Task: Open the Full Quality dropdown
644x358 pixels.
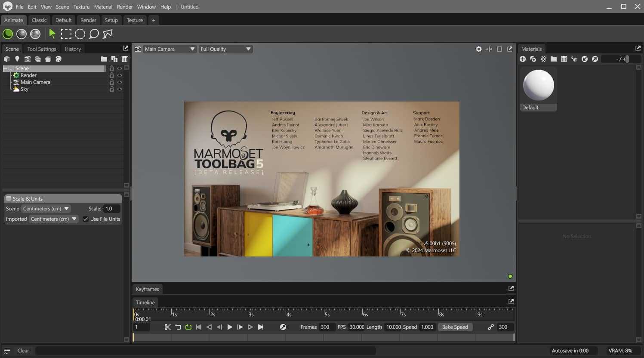Action: pyautogui.click(x=225, y=49)
